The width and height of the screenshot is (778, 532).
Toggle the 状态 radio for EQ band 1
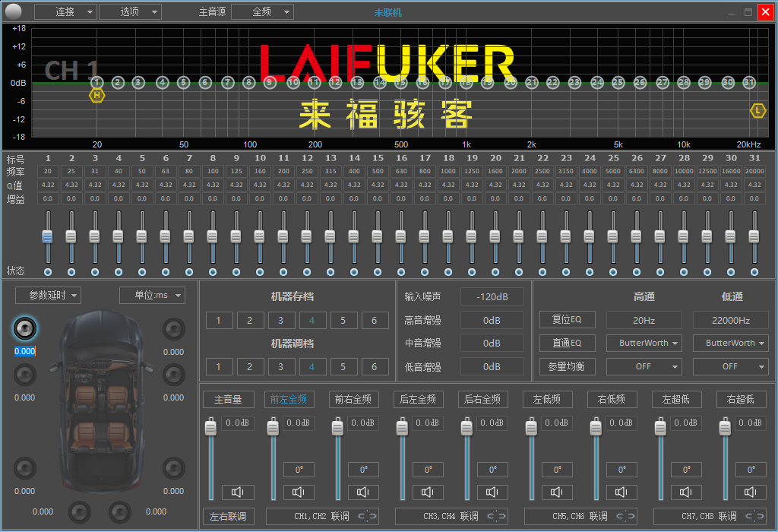(x=48, y=272)
